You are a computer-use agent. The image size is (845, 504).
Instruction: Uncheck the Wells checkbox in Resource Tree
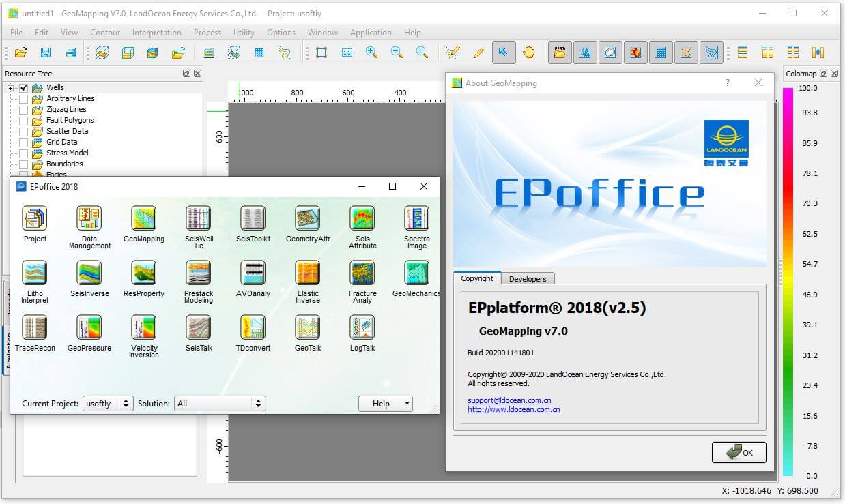coord(24,87)
